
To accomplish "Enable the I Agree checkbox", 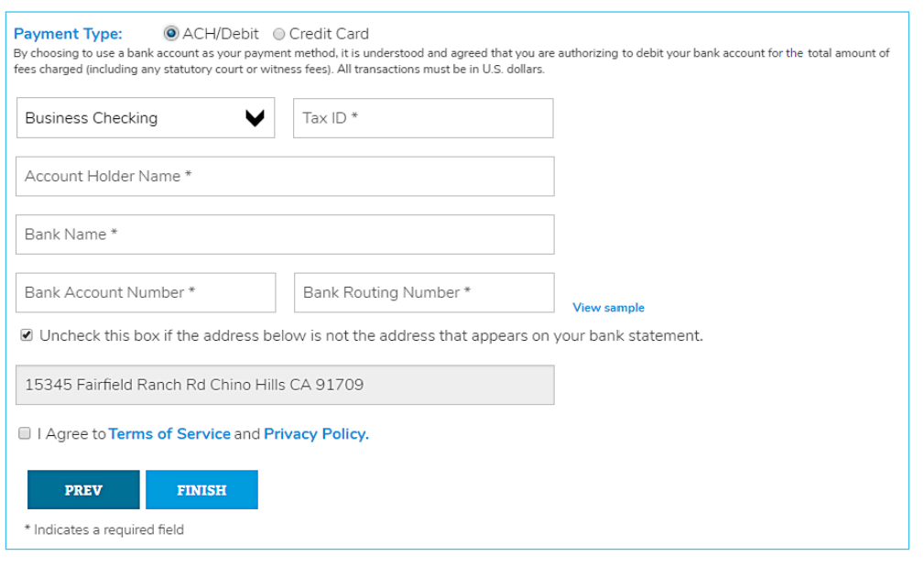I will pyautogui.click(x=26, y=432).
